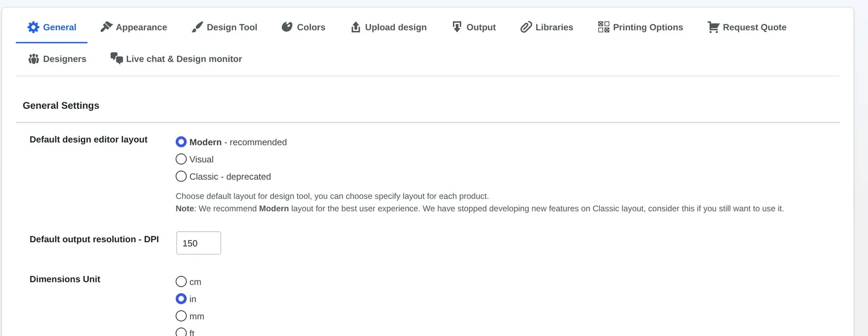Open the Request Quote tab
This screenshot has width=868, height=336.
click(x=747, y=27)
